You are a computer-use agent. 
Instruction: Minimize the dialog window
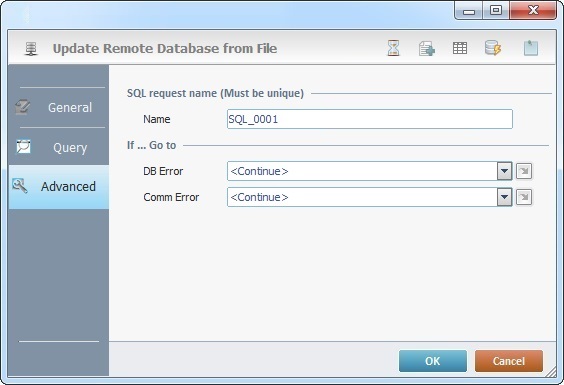click(x=469, y=11)
